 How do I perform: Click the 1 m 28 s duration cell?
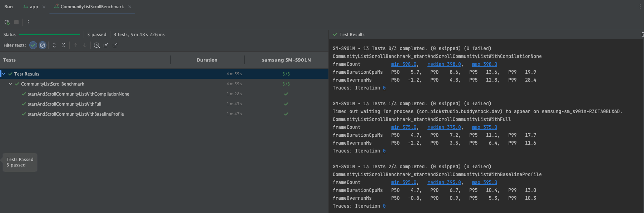pos(234,94)
